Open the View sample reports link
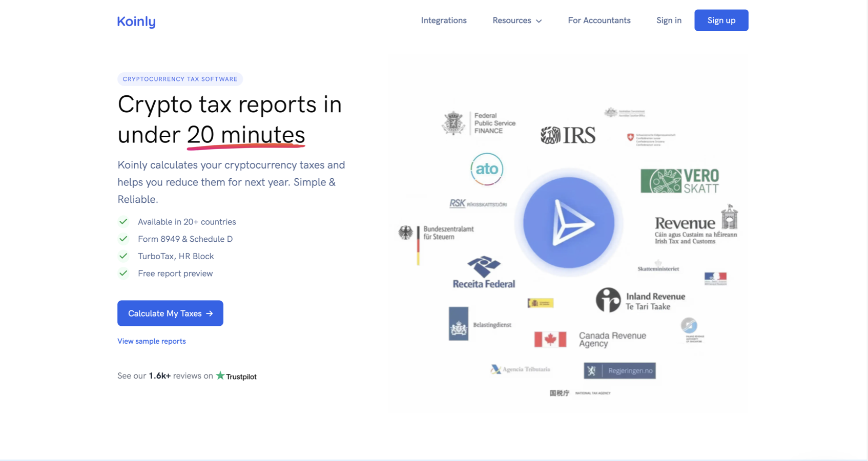Image resolution: width=868 pixels, height=461 pixels. click(x=152, y=341)
